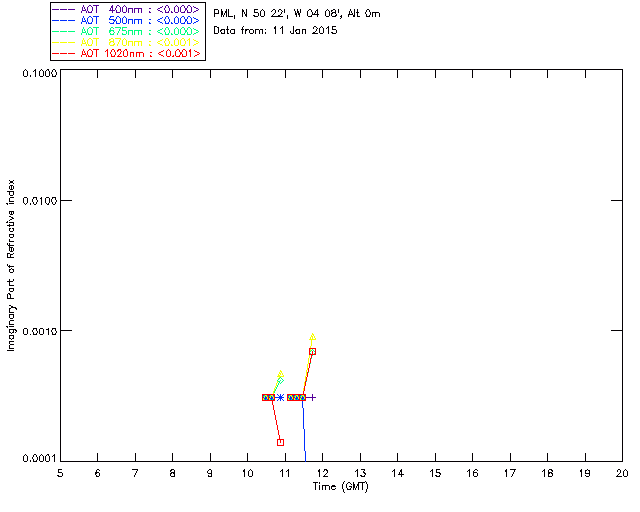Click the red square marker below 0.0002
Viewport: 640px width, 512px height.
tap(280, 442)
